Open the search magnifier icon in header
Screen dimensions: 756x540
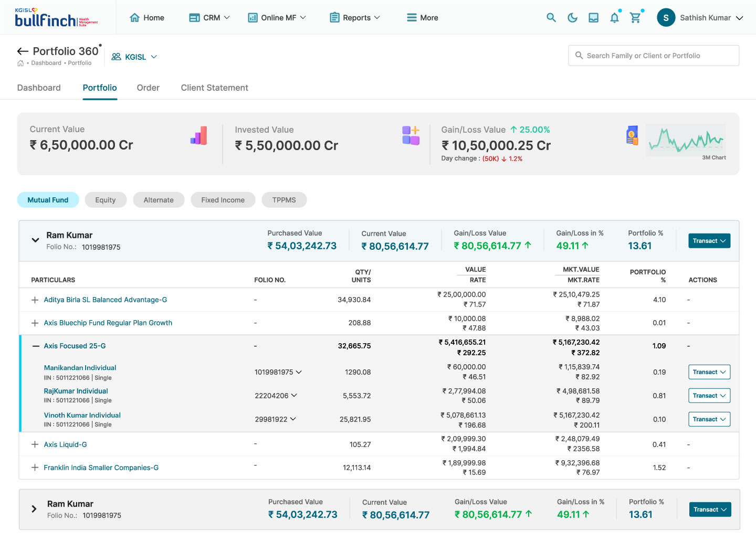coord(551,17)
